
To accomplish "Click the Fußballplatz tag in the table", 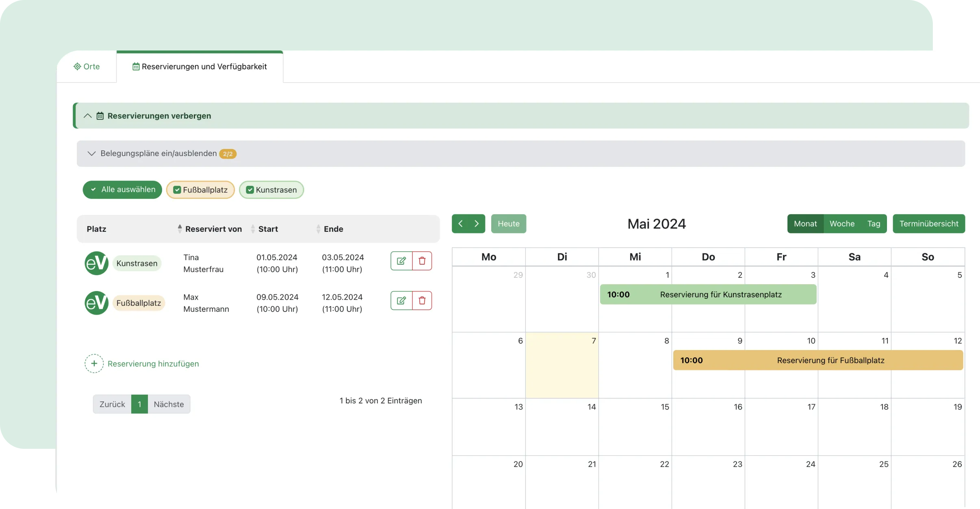I will [139, 303].
